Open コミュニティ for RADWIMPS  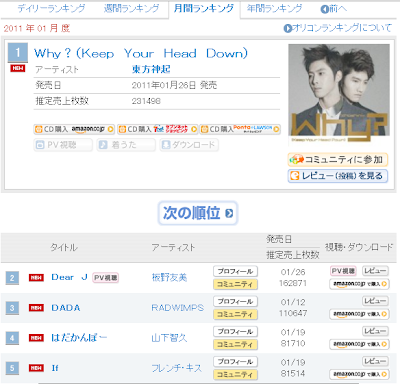coord(235,314)
